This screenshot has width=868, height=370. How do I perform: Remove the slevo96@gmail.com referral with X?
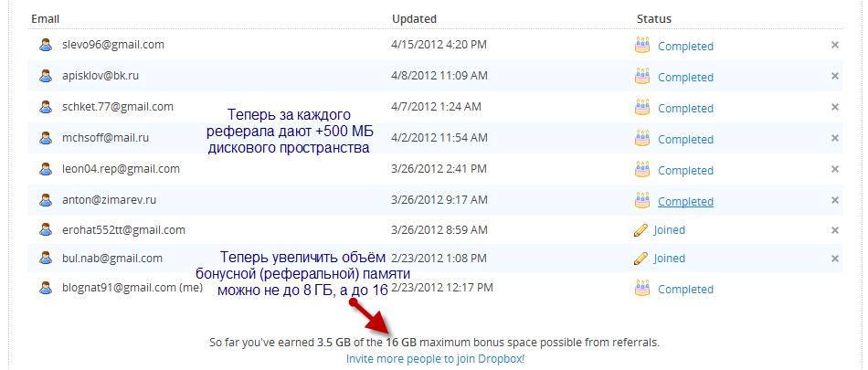point(834,45)
